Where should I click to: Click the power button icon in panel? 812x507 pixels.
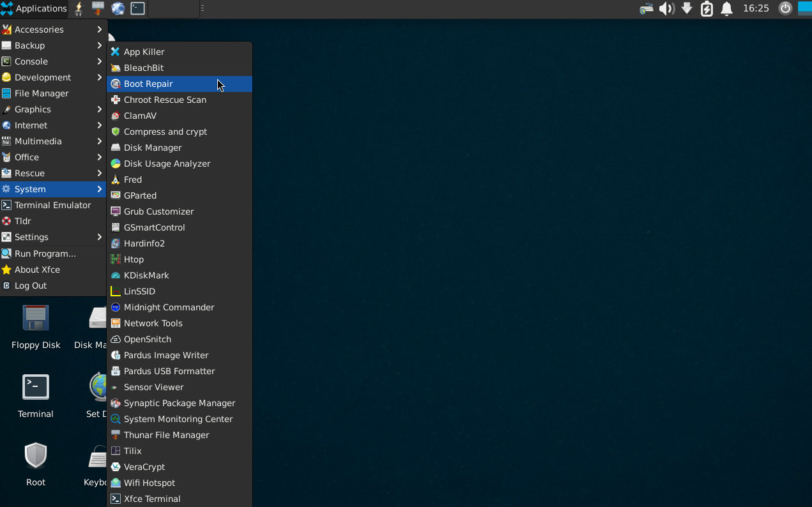[785, 8]
